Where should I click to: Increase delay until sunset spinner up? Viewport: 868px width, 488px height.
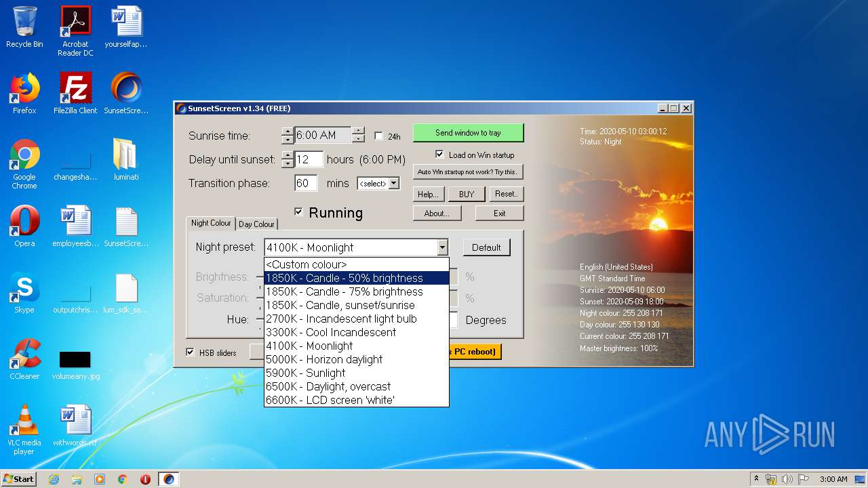(x=288, y=155)
